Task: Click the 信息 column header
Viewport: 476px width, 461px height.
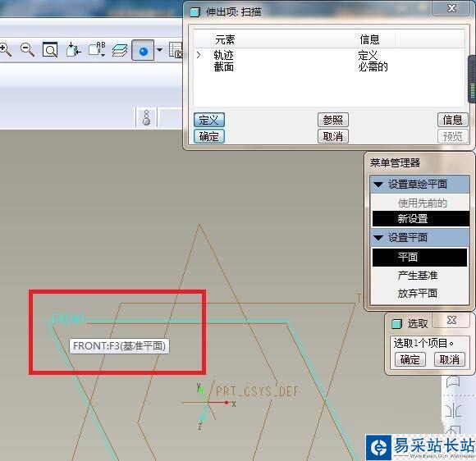Action: pyautogui.click(x=369, y=39)
